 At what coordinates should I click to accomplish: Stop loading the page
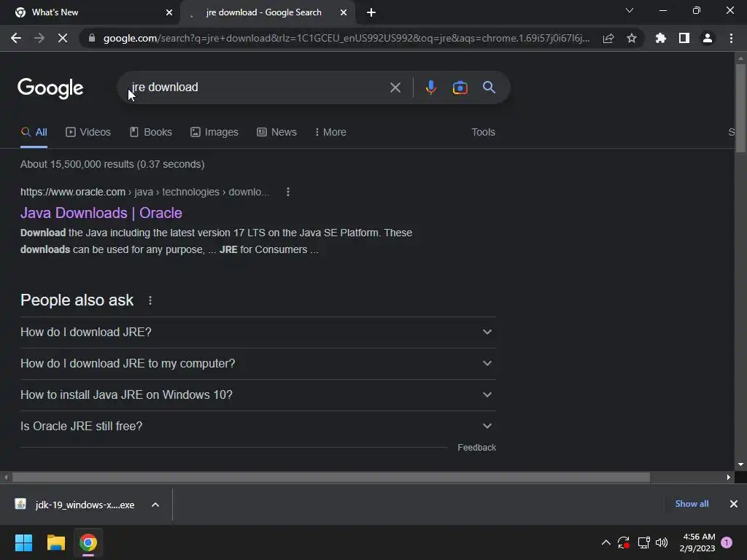63,38
